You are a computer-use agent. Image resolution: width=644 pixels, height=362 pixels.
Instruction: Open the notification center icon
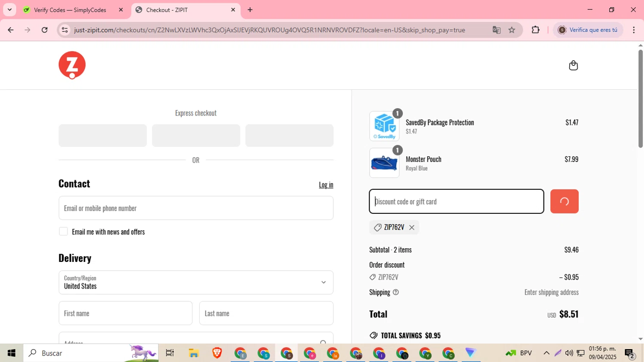pos(630,353)
